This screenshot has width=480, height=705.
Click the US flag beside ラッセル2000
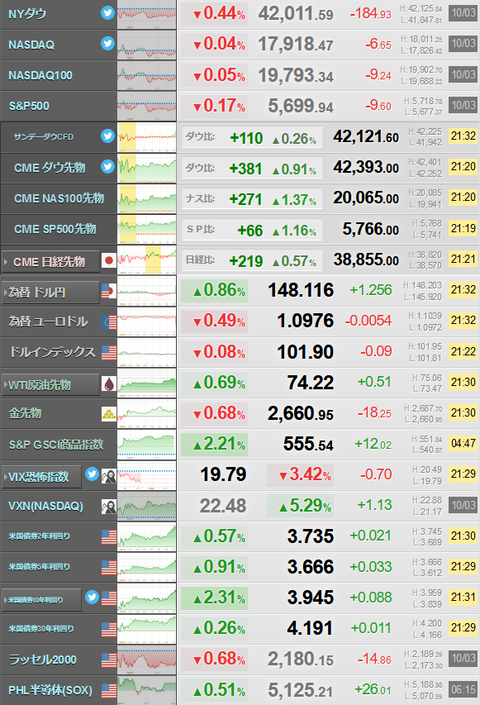(x=109, y=660)
